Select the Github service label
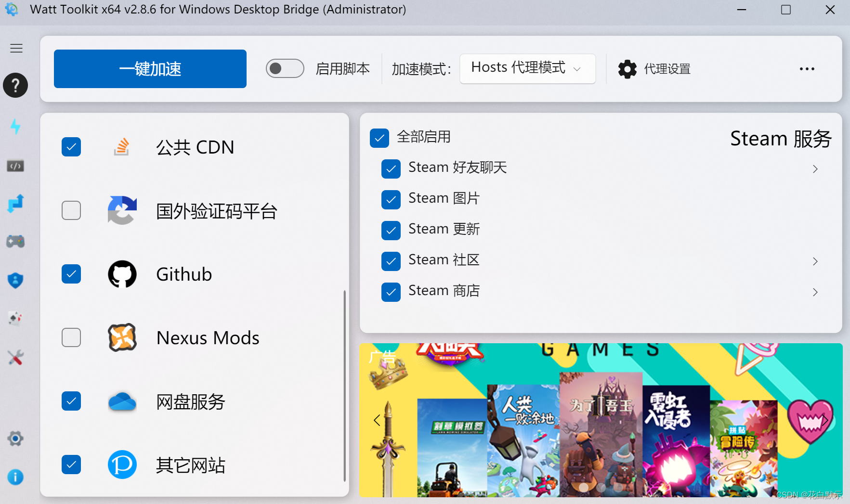 click(184, 274)
